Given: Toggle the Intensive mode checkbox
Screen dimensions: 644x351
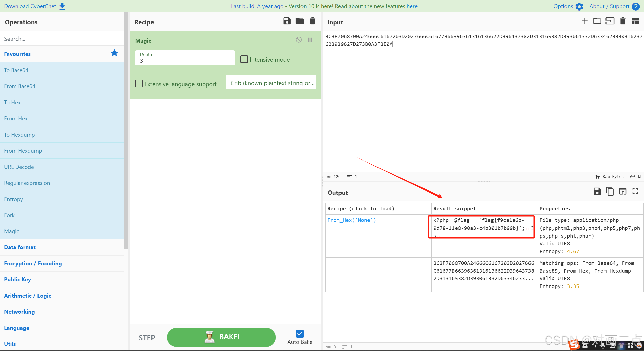Looking at the screenshot, I should point(244,59).
